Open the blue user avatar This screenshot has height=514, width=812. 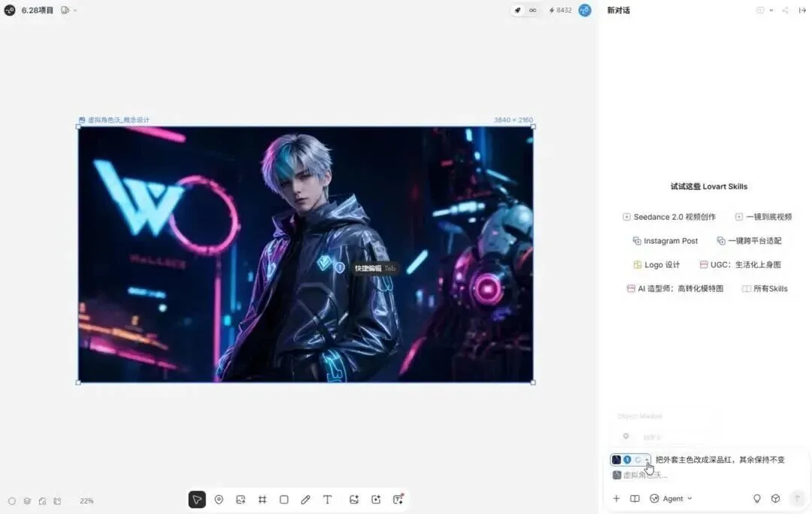585,10
